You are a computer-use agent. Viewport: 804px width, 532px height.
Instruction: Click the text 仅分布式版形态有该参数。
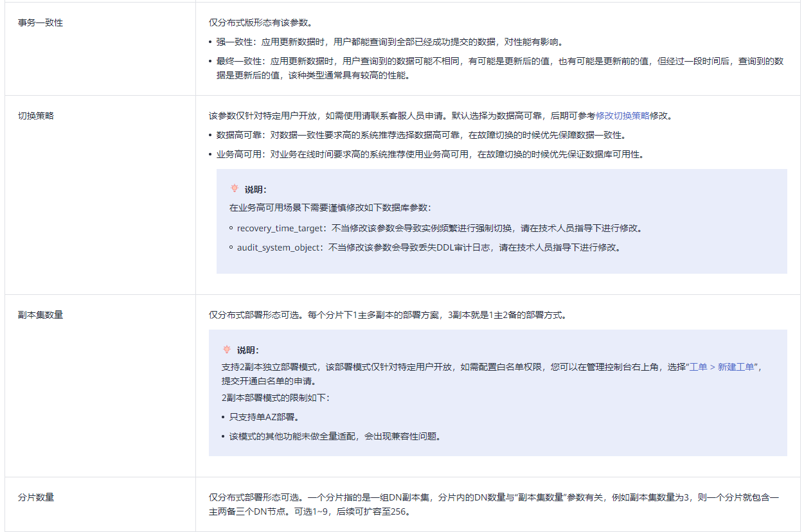(260, 22)
